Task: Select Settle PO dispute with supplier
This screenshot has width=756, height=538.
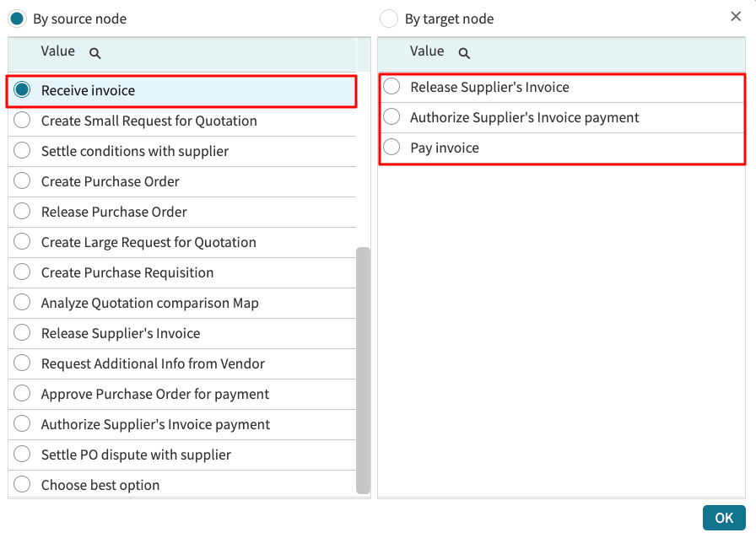Action: coord(23,455)
